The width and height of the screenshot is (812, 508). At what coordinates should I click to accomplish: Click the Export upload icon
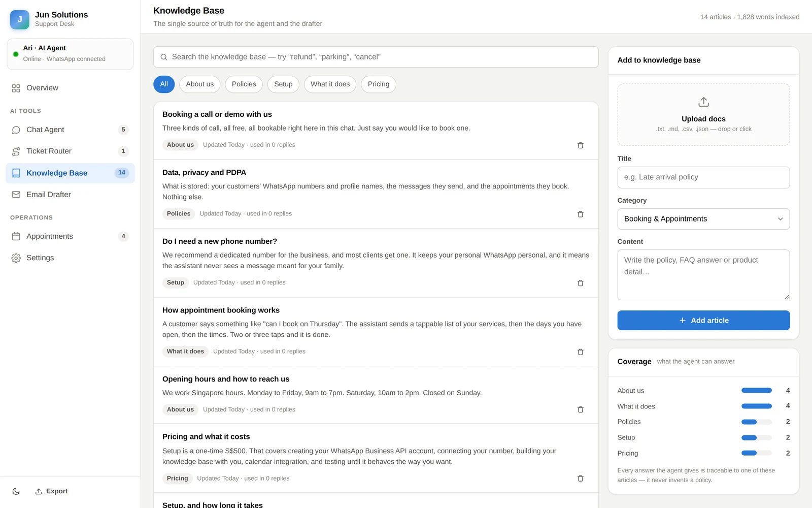(39, 491)
